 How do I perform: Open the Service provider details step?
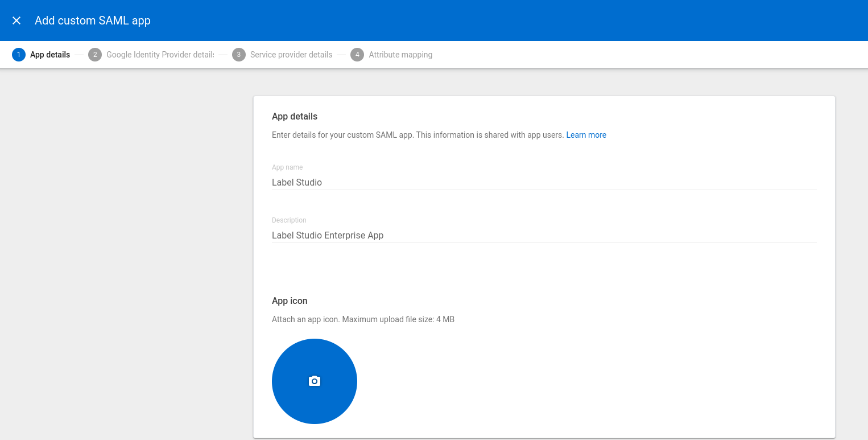pos(291,55)
